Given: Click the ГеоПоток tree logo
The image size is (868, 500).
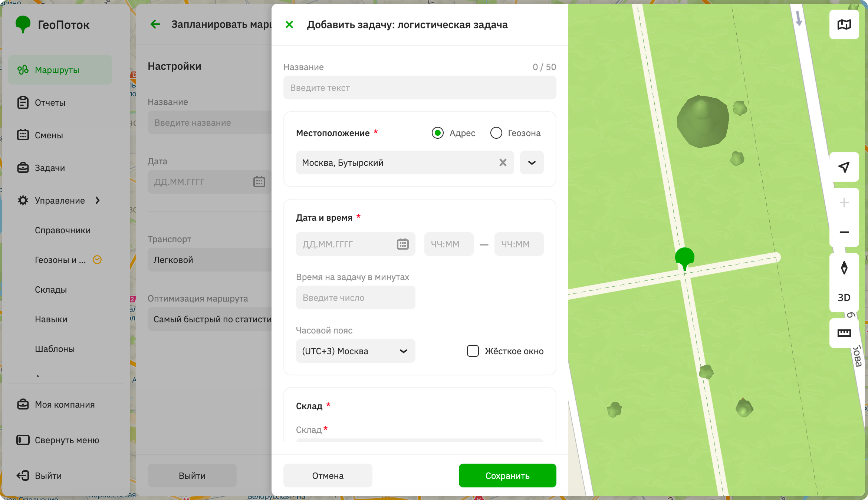Looking at the screenshot, I should point(23,24).
